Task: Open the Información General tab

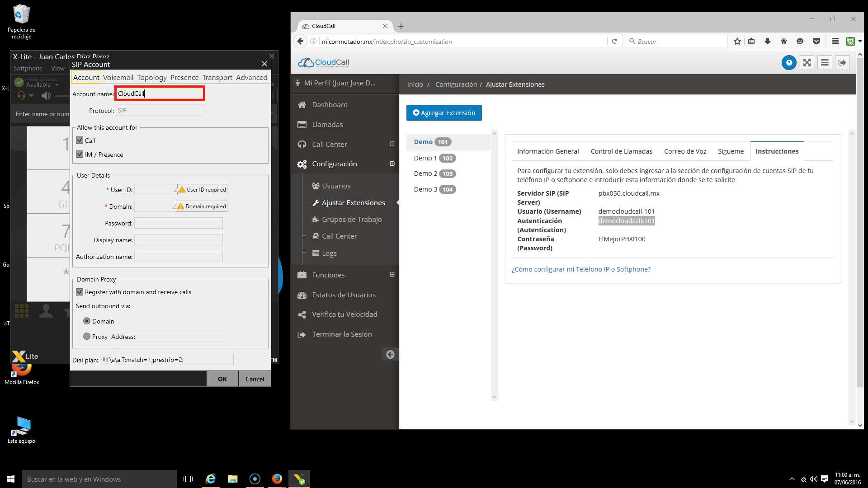Action: [548, 151]
